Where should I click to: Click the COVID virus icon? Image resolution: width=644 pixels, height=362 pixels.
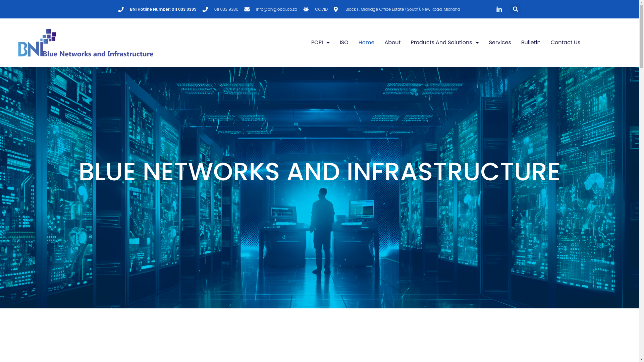(x=306, y=9)
